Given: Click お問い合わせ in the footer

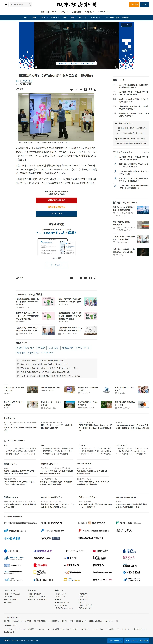Looking at the screenshot, I should (115, 641).
